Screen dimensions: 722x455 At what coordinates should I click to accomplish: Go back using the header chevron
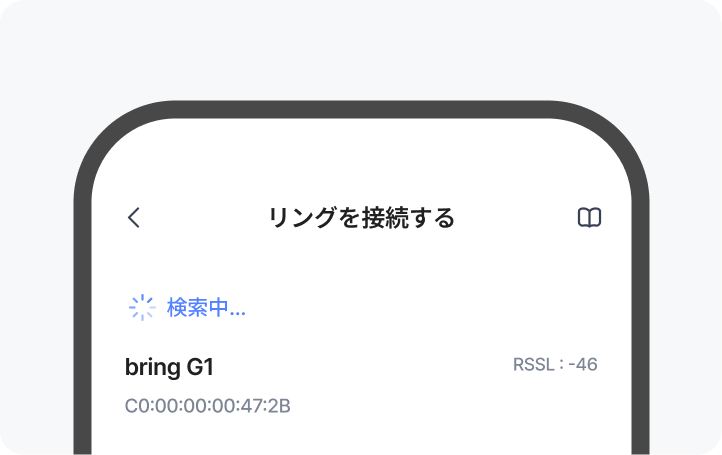coord(134,218)
